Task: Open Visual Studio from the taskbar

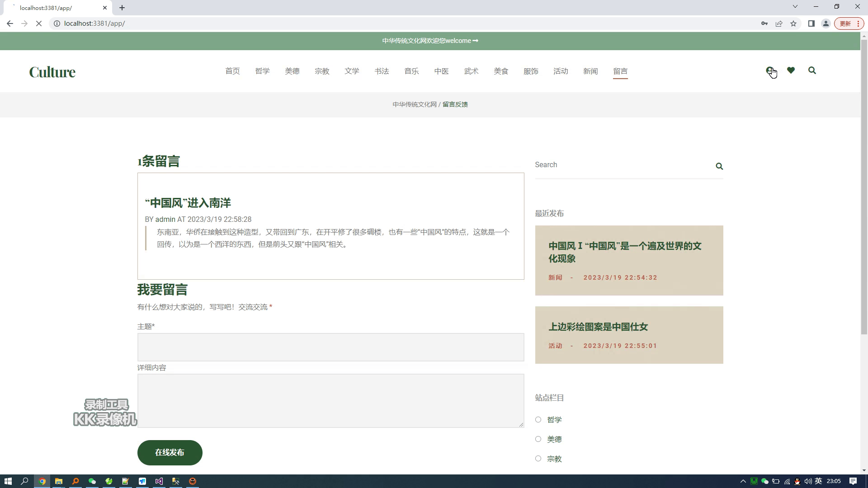Action: [159, 481]
